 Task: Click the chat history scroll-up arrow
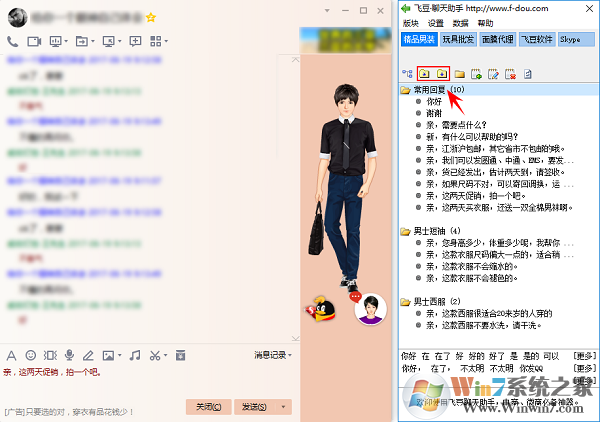295,60
